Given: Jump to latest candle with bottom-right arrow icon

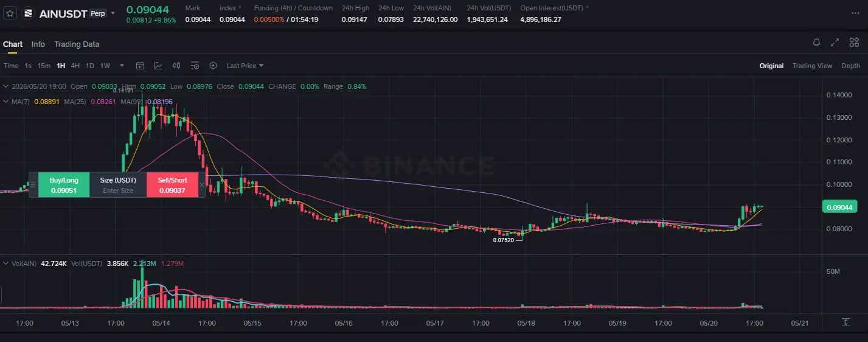Looking at the screenshot, I should [845, 323].
